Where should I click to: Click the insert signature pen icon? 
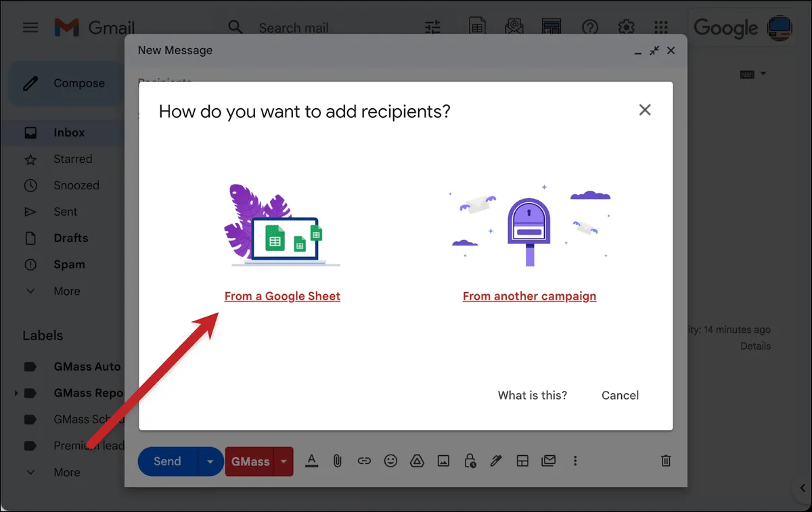point(496,461)
